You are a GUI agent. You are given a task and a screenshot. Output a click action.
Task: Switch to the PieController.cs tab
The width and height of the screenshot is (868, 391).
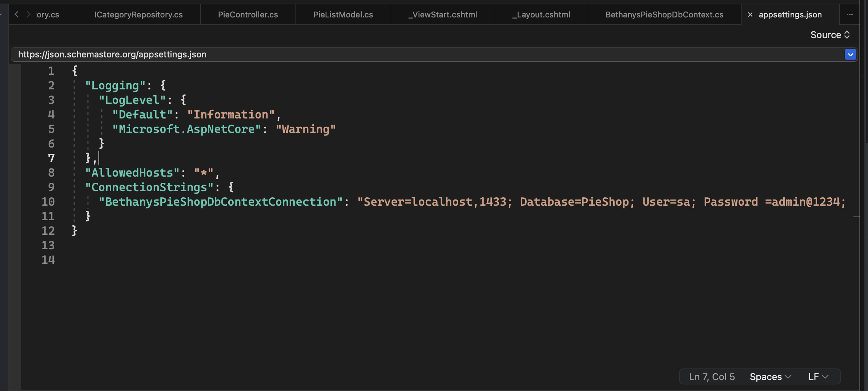248,15
